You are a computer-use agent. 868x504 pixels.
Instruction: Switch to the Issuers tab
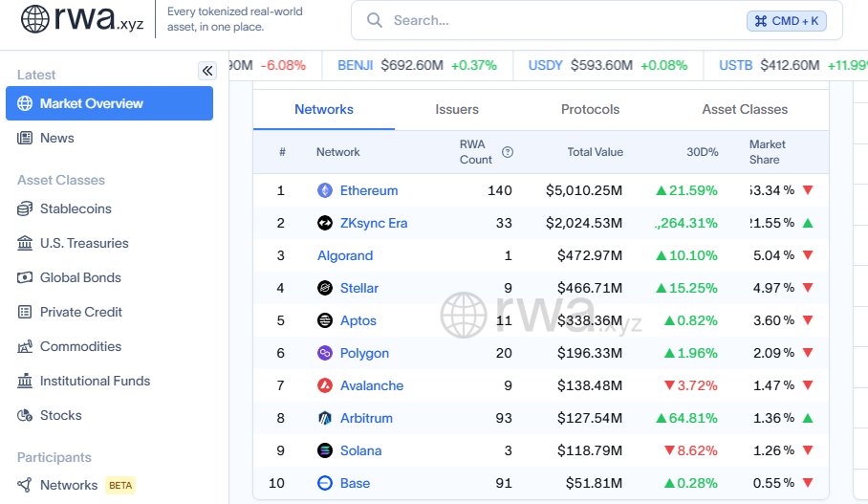click(457, 109)
